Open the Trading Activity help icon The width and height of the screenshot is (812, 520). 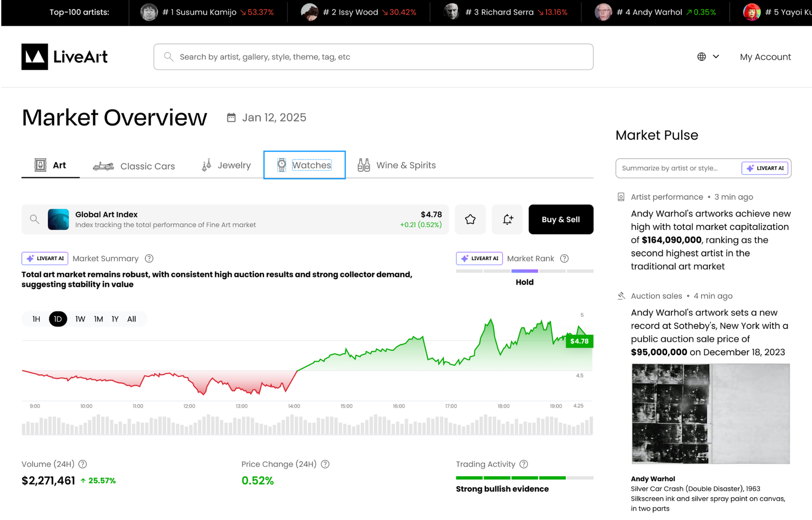point(524,464)
